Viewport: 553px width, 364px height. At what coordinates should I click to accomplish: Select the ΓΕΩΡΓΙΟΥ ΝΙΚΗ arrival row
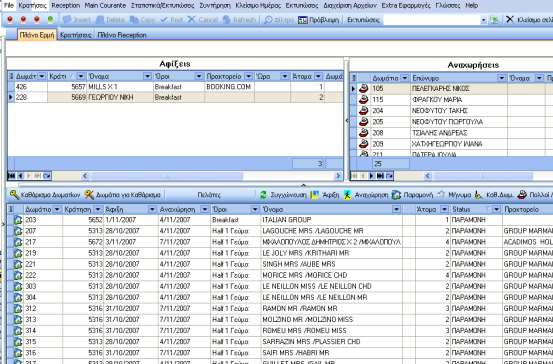pyautogui.click(x=175, y=97)
